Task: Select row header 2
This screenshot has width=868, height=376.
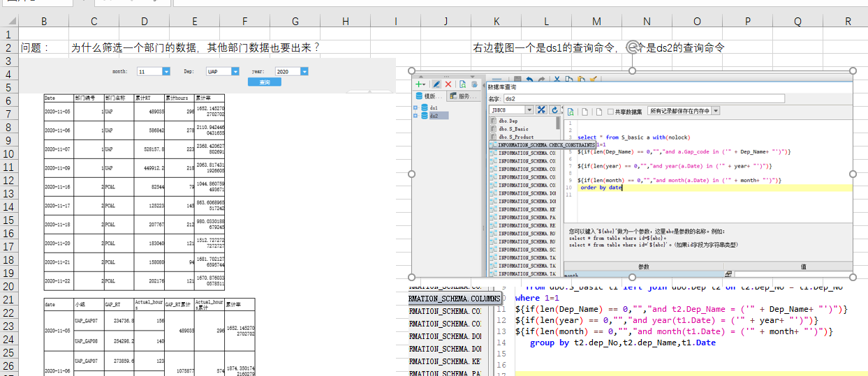Action: click(9, 47)
